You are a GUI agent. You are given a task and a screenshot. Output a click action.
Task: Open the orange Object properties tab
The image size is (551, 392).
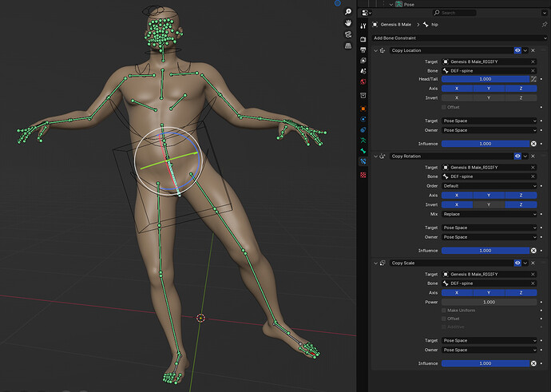pyautogui.click(x=363, y=109)
